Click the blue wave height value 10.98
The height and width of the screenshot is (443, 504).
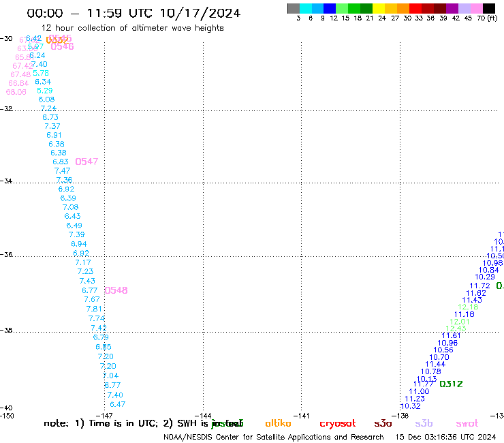492,263
